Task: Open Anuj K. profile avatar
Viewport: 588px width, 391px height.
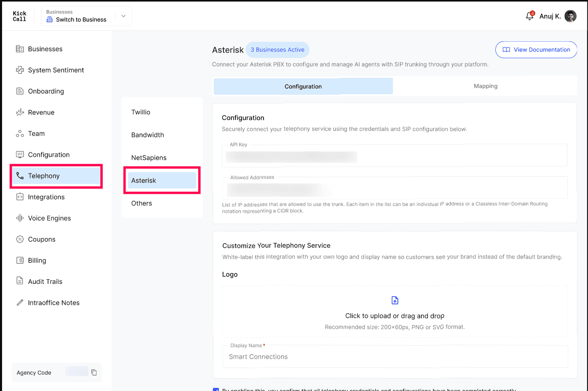Action: click(x=570, y=16)
